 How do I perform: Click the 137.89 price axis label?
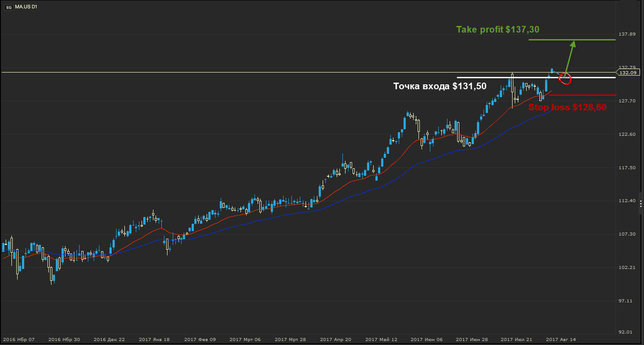(627, 34)
